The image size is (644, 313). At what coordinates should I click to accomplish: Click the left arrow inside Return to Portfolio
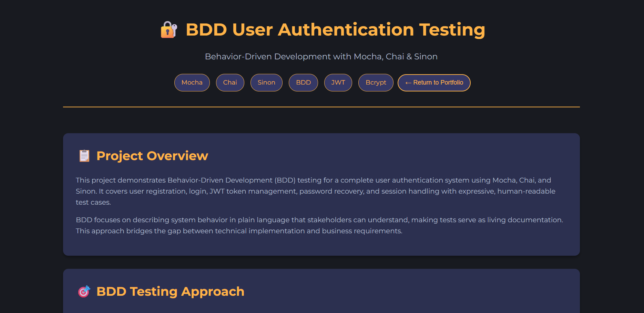(x=408, y=82)
